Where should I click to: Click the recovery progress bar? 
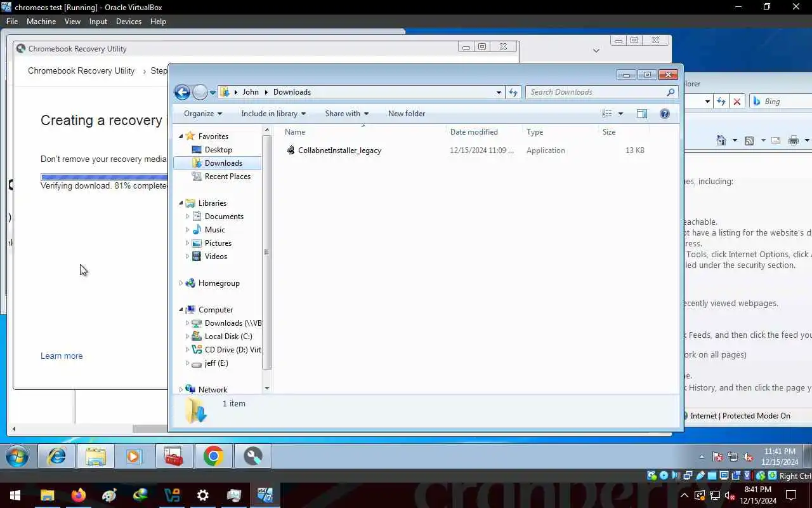coord(104,177)
